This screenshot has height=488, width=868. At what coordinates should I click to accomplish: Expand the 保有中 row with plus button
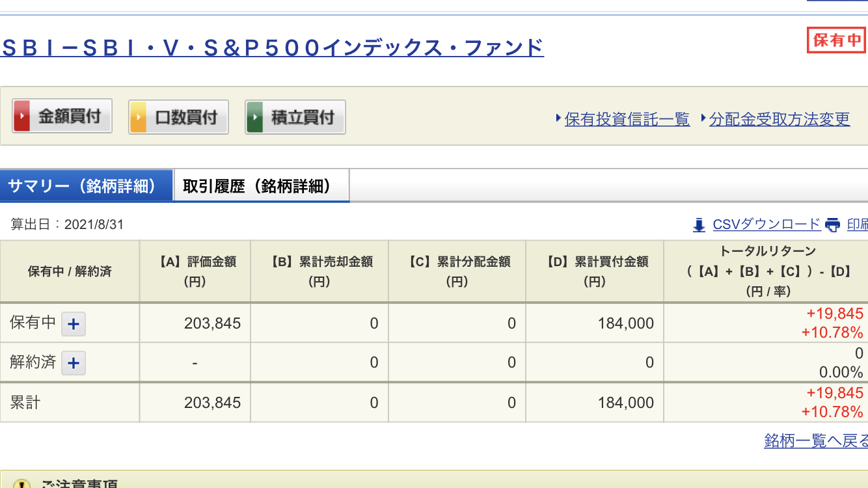coord(74,324)
